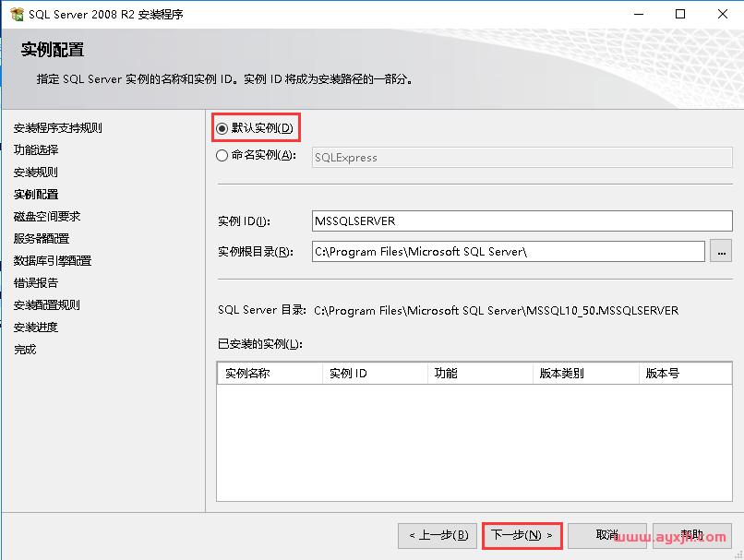Viewport: 744px width, 560px height.
Task: Select the 安装配置规则 step in sidebar
Action: 47,304
